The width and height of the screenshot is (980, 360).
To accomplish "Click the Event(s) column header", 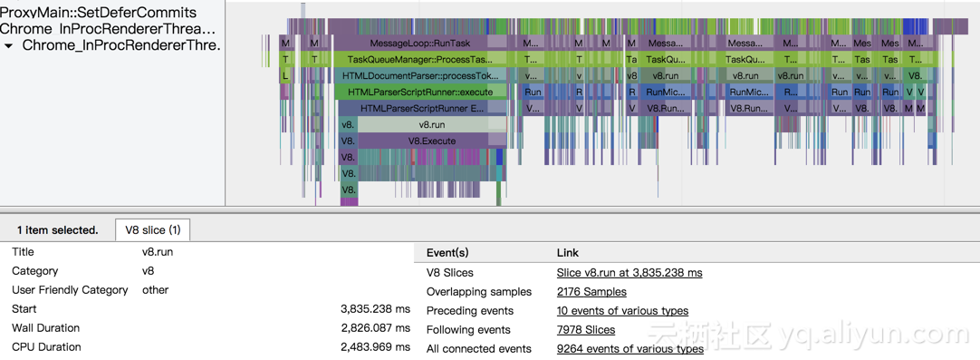I will coord(447,253).
